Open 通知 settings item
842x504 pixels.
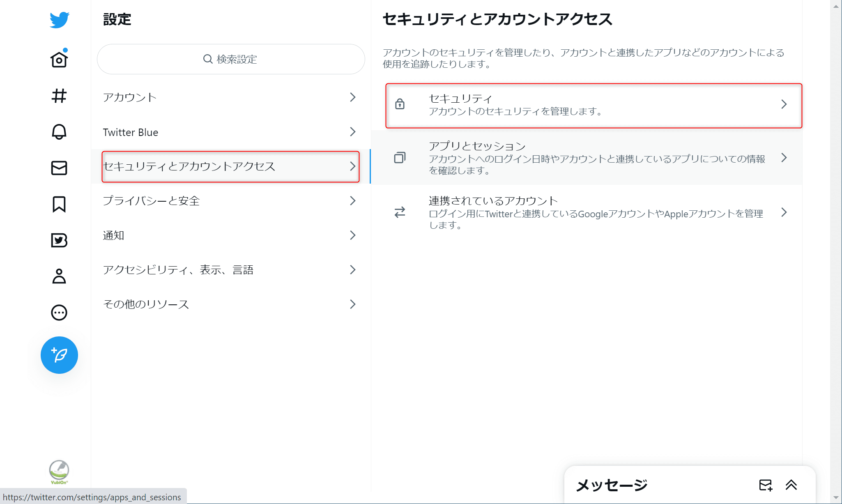point(230,235)
